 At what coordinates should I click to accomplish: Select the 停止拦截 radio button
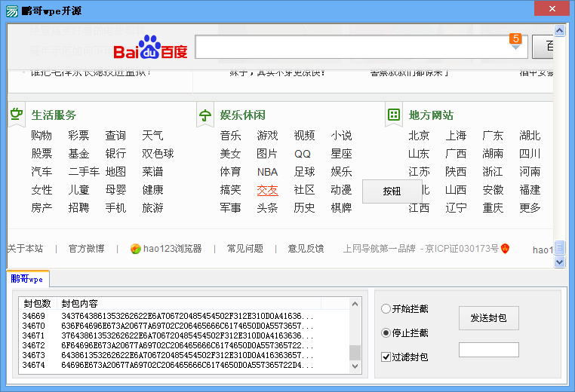(x=386, y=332)
